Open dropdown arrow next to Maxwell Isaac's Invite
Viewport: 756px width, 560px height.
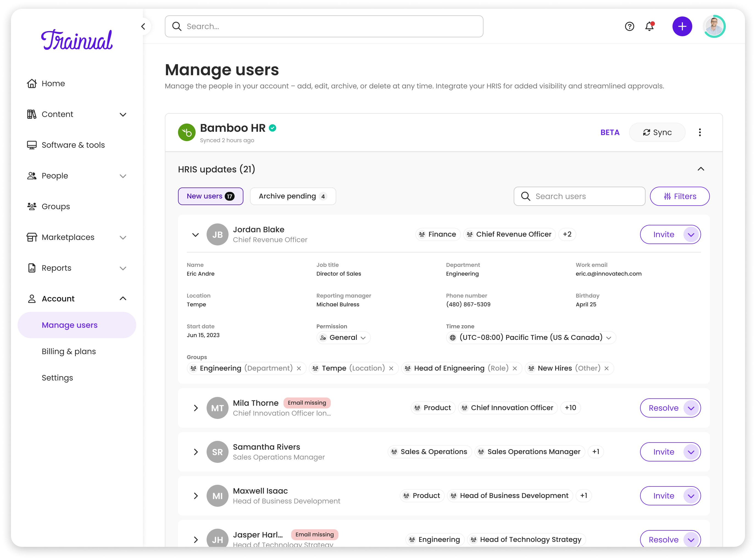(691, 496)
